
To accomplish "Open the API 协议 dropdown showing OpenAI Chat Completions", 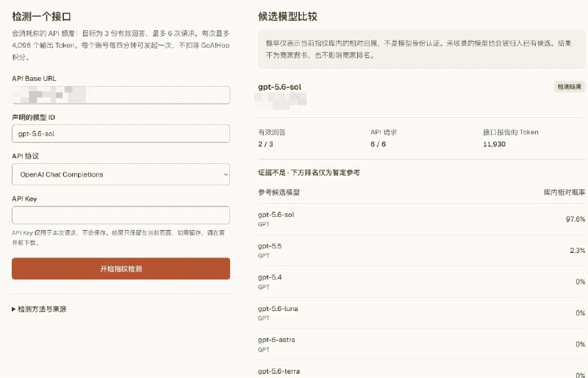I will pyautogui.click(x=121, y=174).
